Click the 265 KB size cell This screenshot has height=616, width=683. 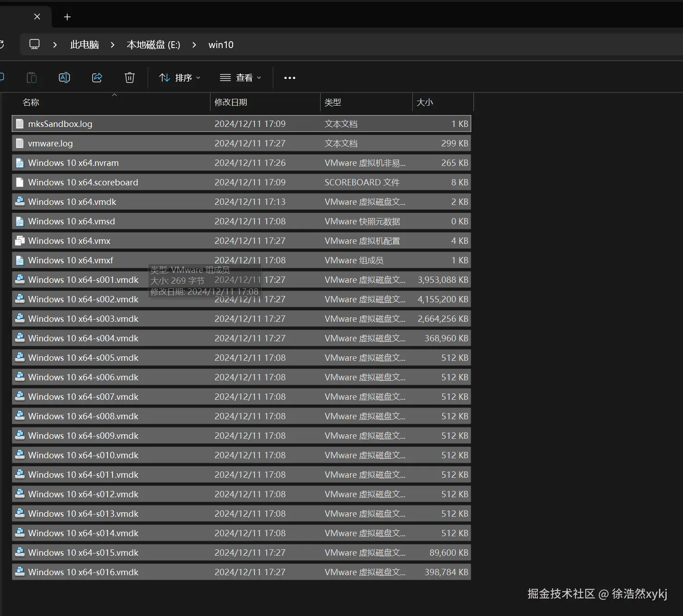click(x=454, y=163)
